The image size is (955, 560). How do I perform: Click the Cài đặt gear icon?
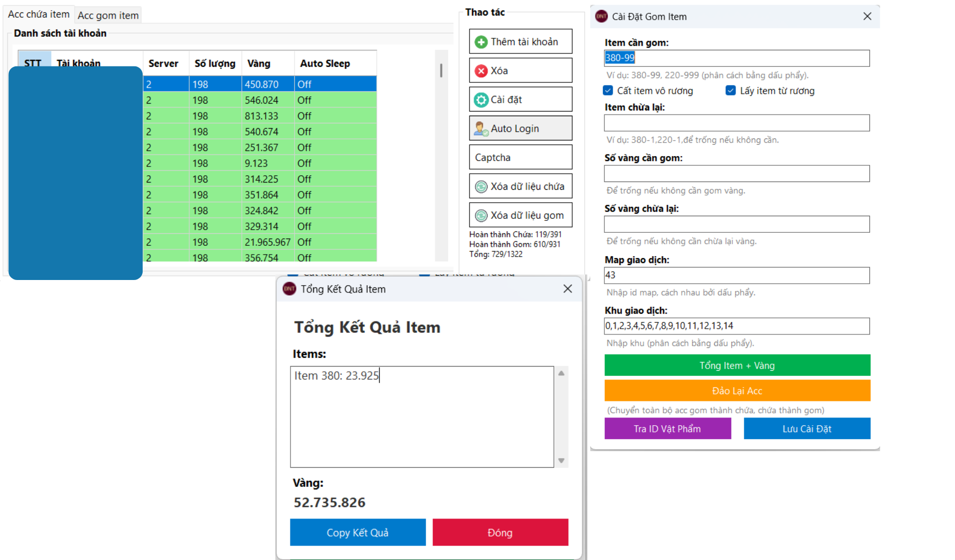[x=481, y=100]
